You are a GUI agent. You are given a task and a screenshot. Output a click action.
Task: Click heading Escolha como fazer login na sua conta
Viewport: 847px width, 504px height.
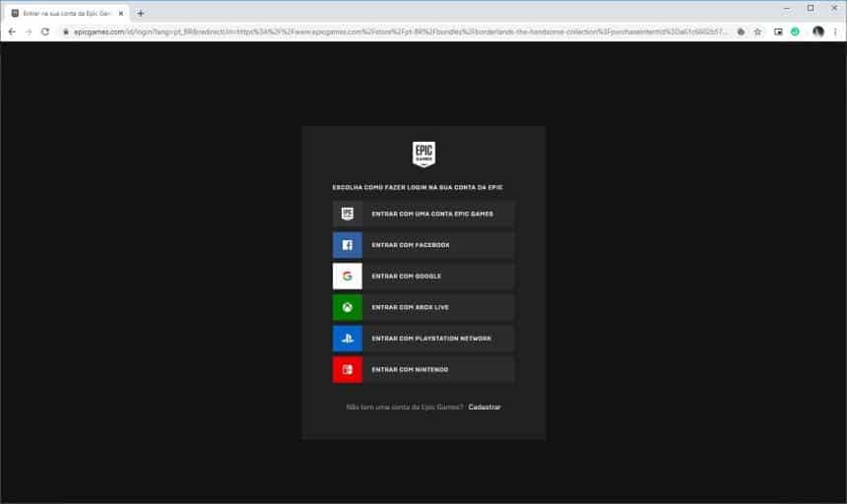point(418,187)
